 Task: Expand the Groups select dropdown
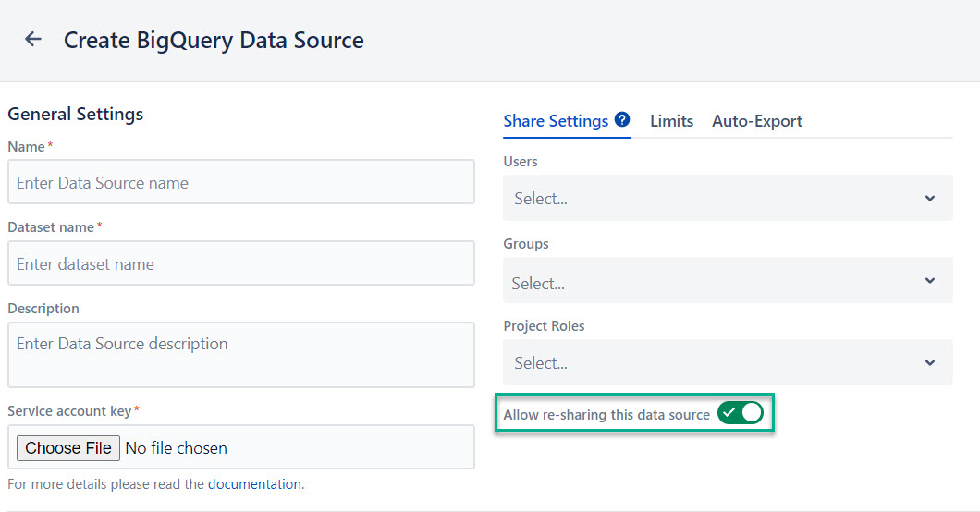(712, 282)
